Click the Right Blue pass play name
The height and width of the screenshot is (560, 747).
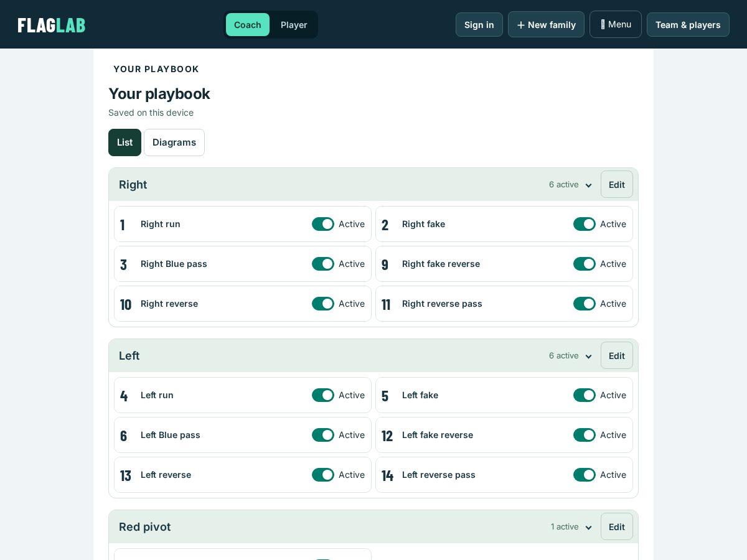pyautogui.click(x=174, y=264)
